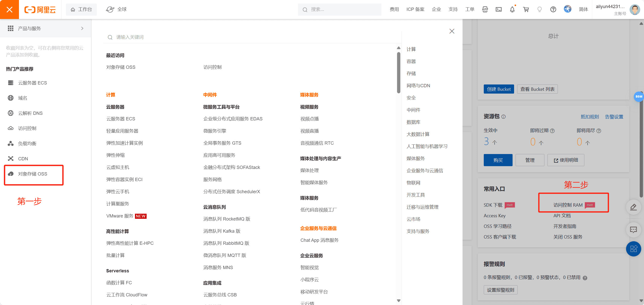This screenshot has width=644, height=305.
Task: Open 负载均衡 in the sidebar
Action: coord(22,143)
